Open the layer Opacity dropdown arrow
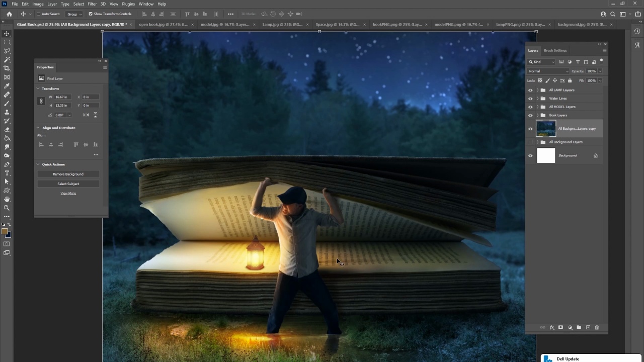Screen dimensions: 644x362 [600, 71]
